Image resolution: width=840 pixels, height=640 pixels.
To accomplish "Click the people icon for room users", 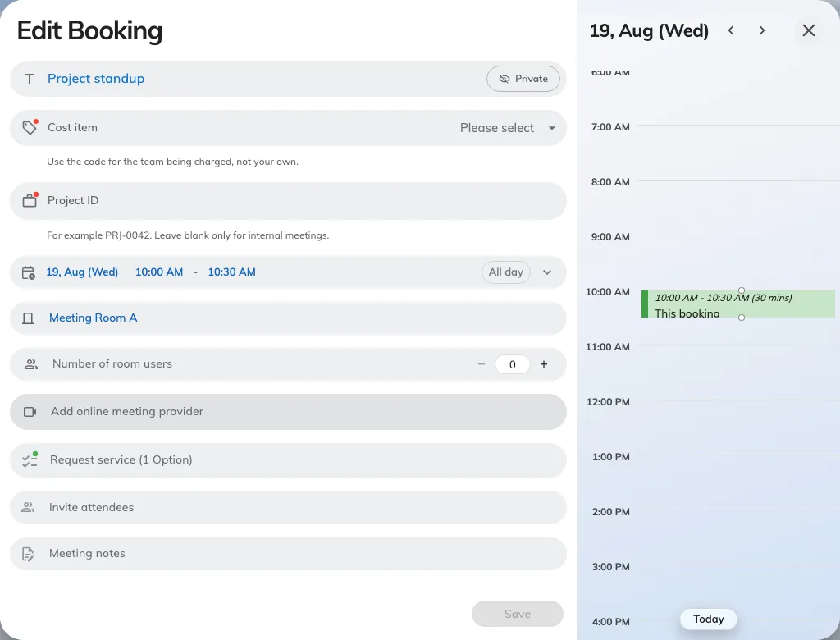I will click(31, 364).
